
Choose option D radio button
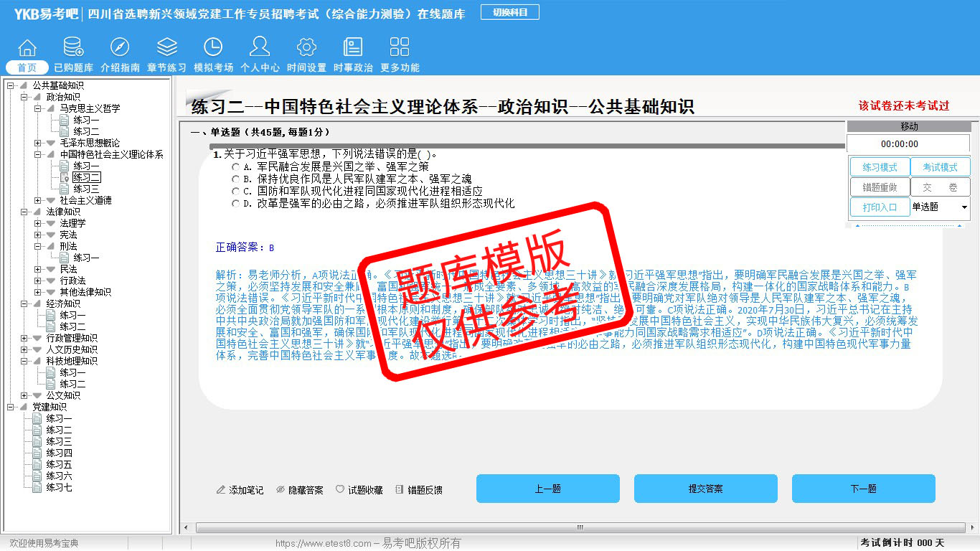[235, 203]
